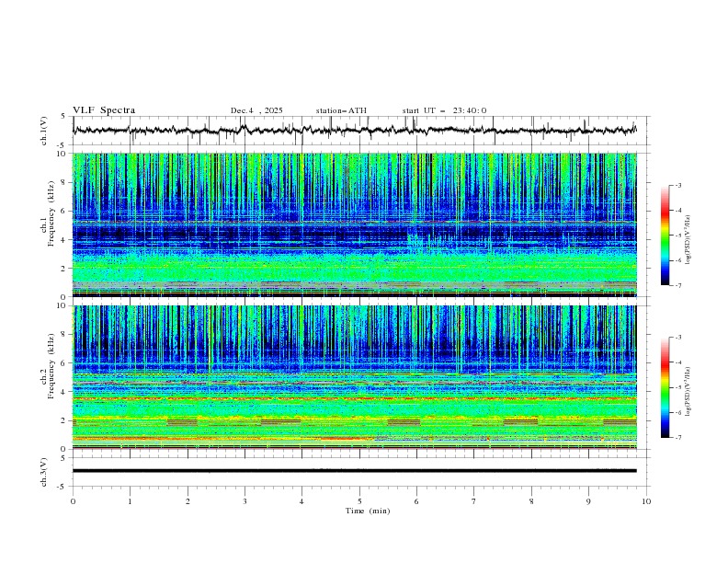Click time-axis tick label "0"
The image size is (728, 563).
click(x=73, y=501)
